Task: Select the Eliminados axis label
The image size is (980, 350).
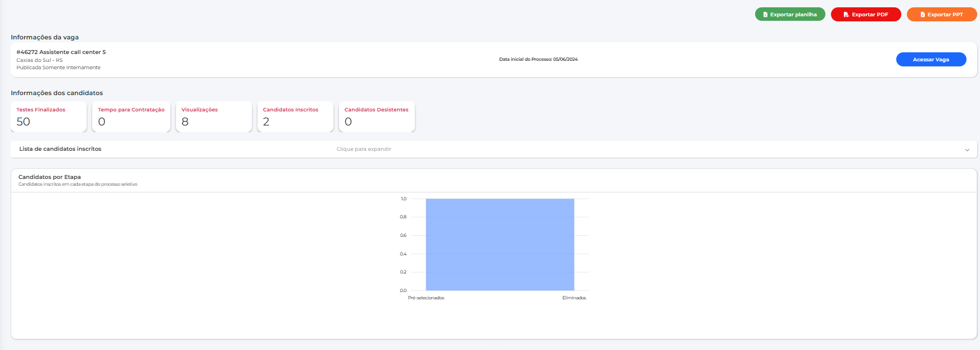Action: pos(574,298)
